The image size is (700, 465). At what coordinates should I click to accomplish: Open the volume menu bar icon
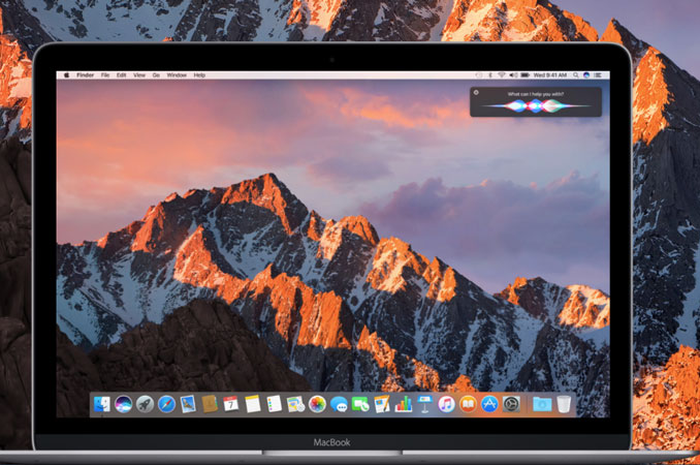[x=513, y=75]
